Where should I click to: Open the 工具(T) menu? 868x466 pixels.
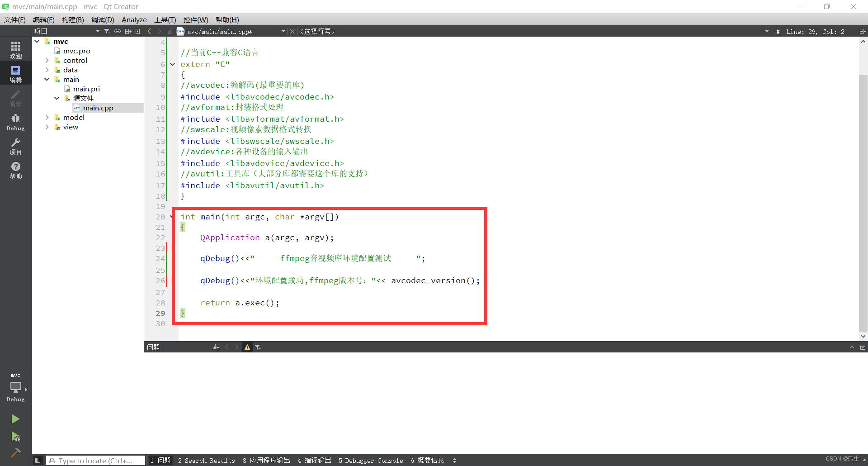click(x=165, y=19)
